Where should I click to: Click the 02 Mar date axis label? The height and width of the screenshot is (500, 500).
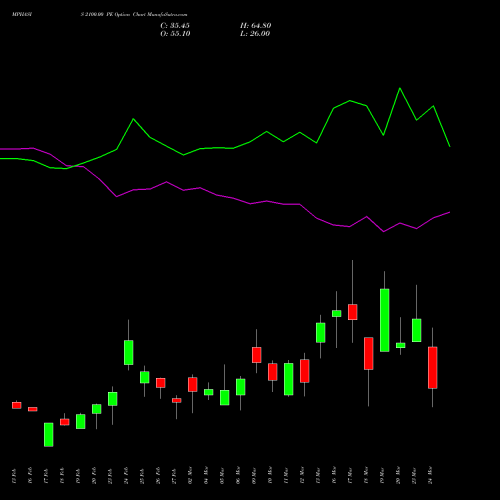point(190,475)
